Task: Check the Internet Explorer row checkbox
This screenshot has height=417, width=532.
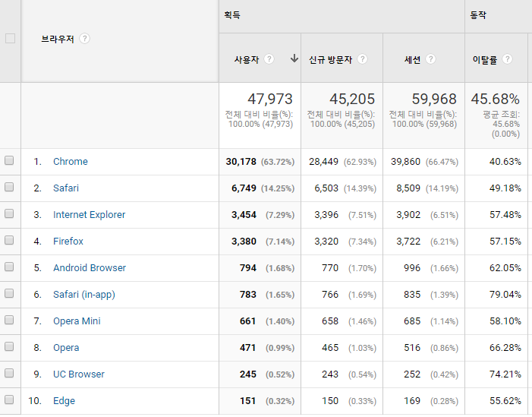Action: tap(9, 213)
